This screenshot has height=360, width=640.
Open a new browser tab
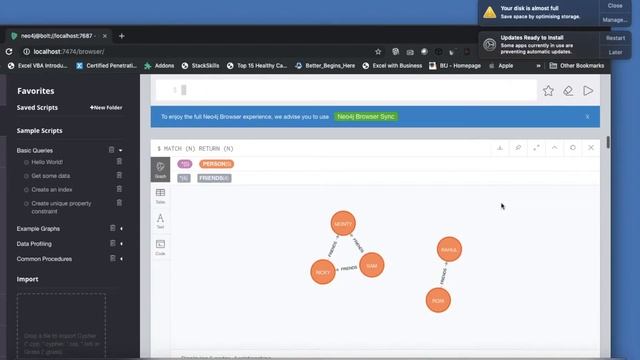pos(121,36)
